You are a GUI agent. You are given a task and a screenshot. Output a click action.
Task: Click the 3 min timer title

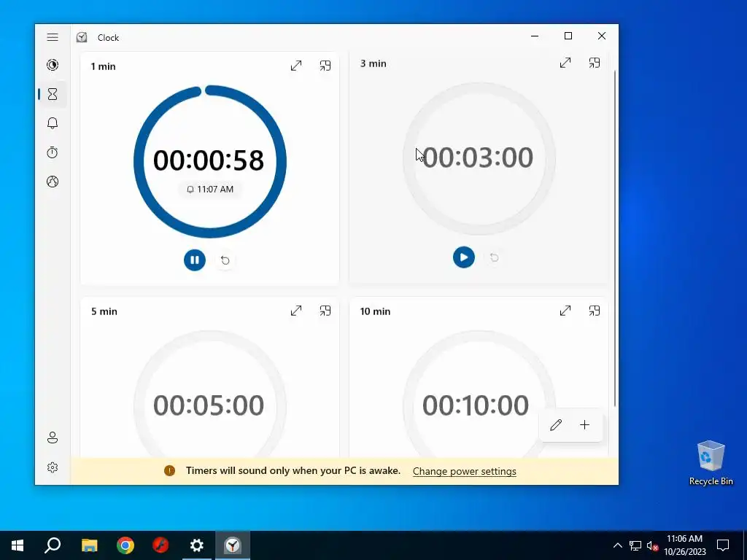373,63
